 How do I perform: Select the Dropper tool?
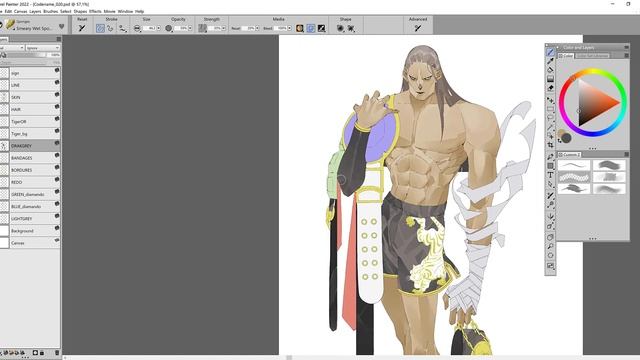550,61
